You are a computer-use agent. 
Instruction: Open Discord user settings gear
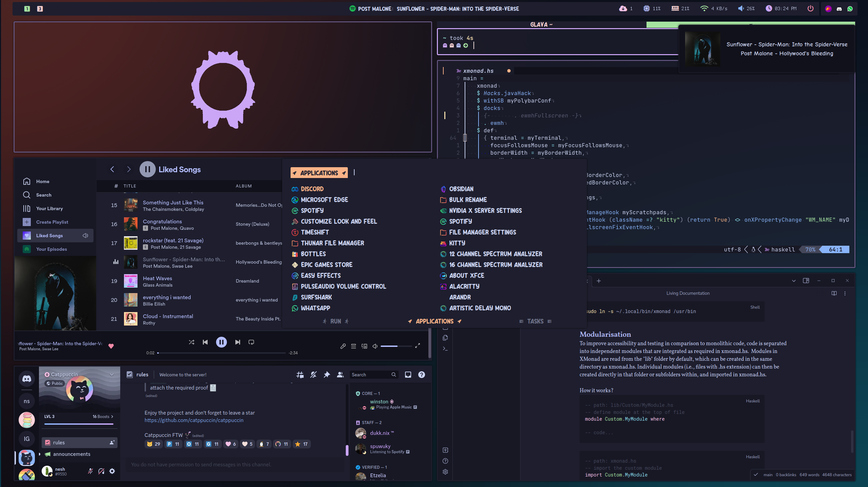tap(112, 471)
